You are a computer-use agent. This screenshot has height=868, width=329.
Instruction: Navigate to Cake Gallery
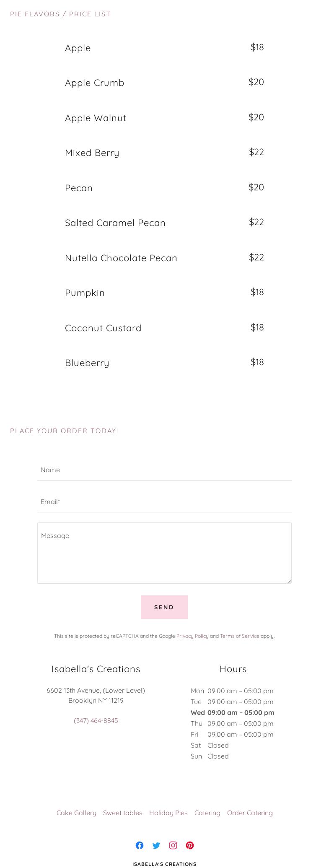[76, 813]
